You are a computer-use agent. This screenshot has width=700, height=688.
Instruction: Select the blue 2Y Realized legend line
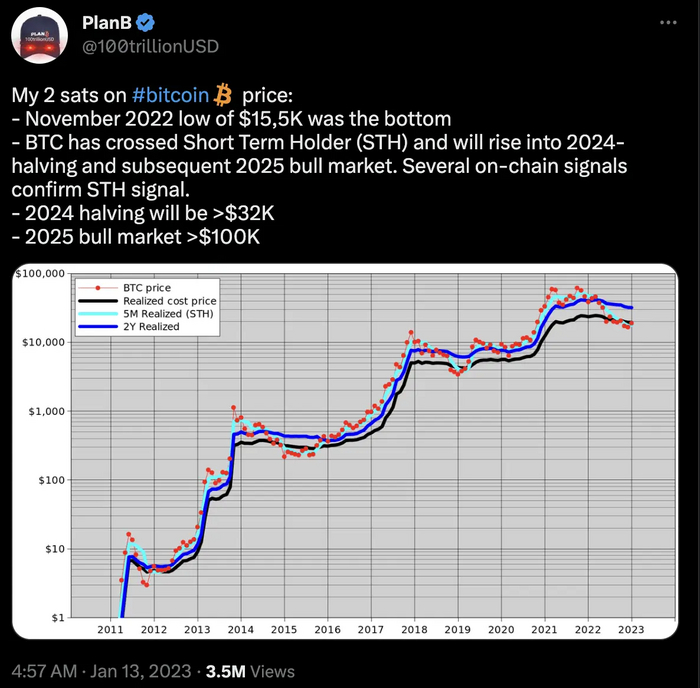98,326
